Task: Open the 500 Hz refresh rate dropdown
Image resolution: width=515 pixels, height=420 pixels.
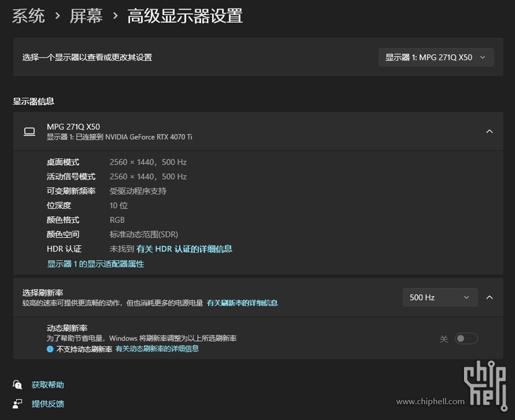Action: [440, 298]
